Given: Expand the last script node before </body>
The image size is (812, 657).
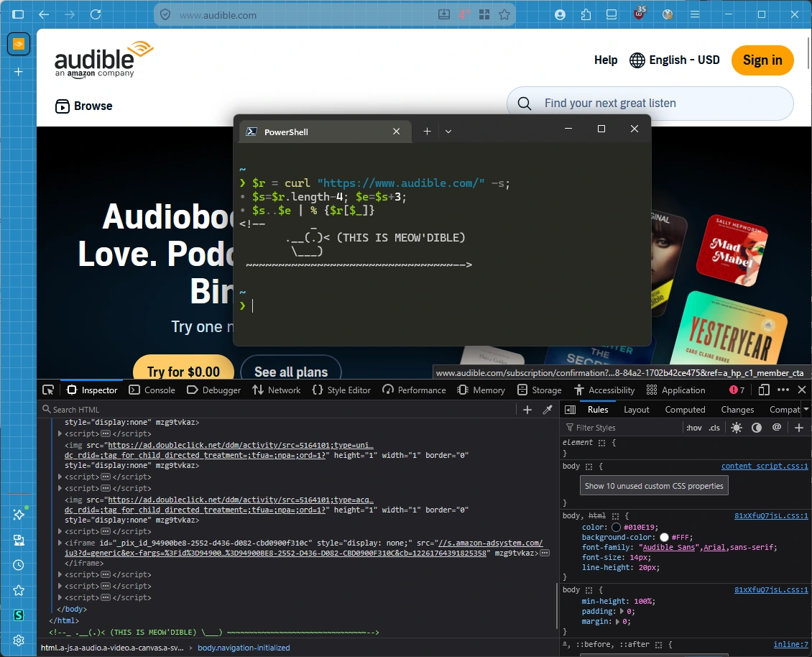Looking at the screenshot, I should click(x=60, y=597).
